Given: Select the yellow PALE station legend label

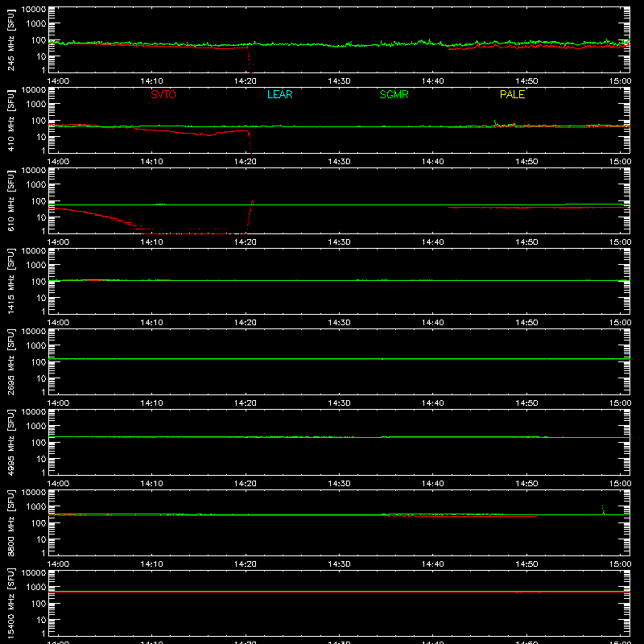Looking at the screenshot, I should (512, 94).
